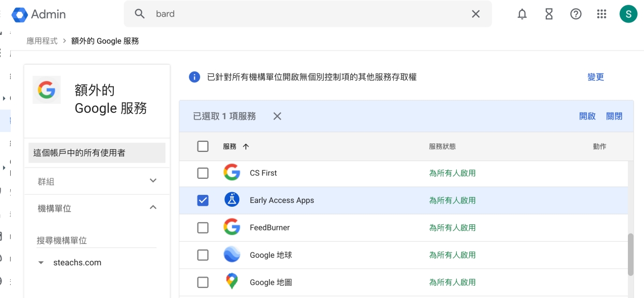This screenshot has width=644, height=298.
Task: Clear the search field with X icon
Action: pyautogui.click(x=475, y=14)
